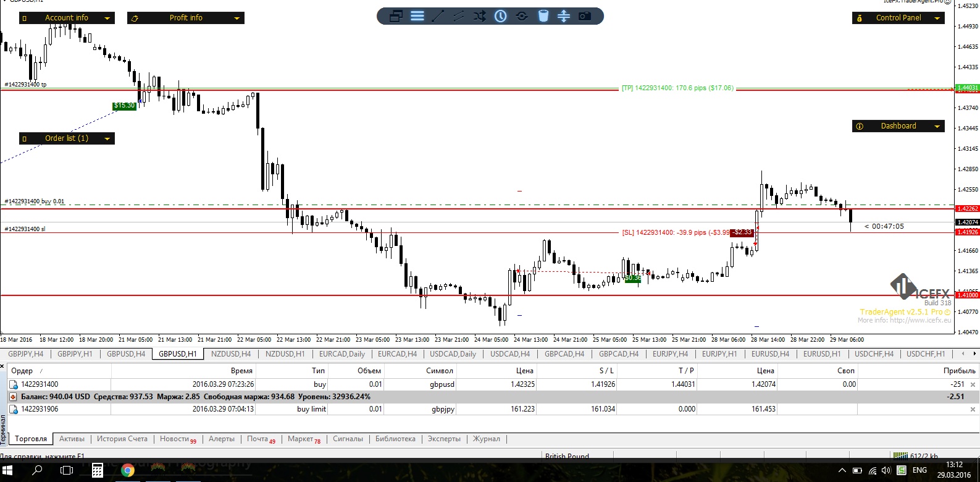
Task: Click the green TP line label on chart
Action: tap(677, 88)
